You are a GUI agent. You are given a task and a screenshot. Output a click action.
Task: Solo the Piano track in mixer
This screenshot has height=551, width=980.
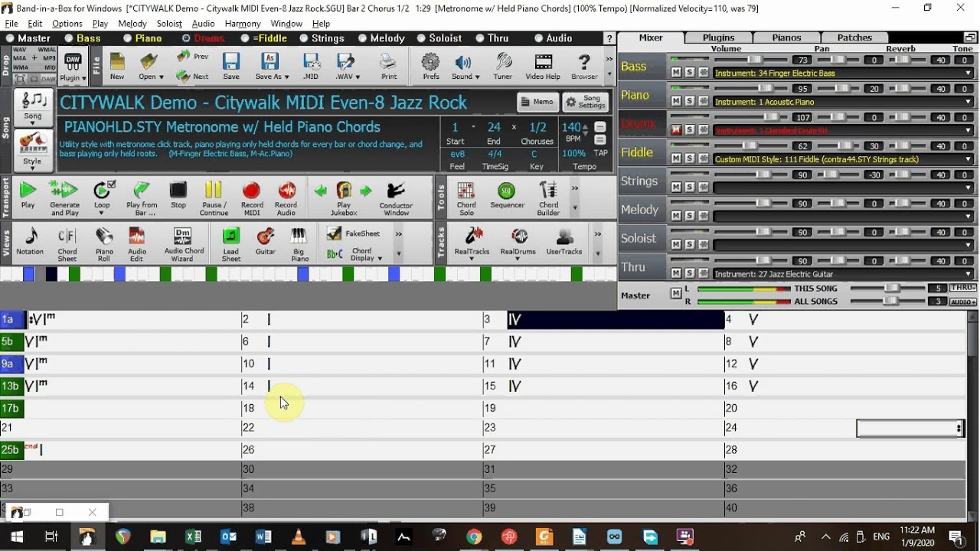pos(689,101)
